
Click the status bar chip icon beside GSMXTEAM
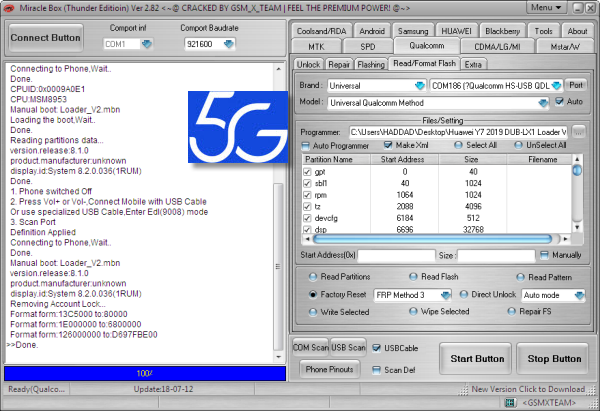coord(509,403)
